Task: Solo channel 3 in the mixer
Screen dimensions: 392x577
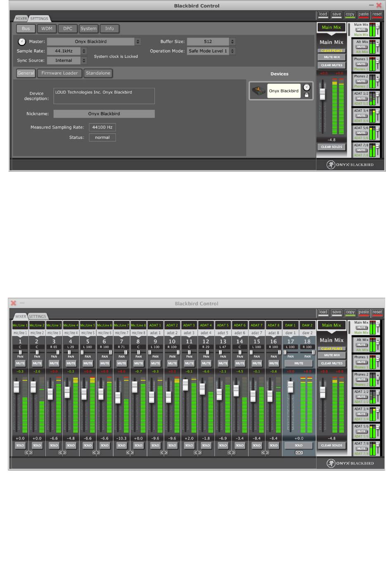Action: click(x=54, y=445)
